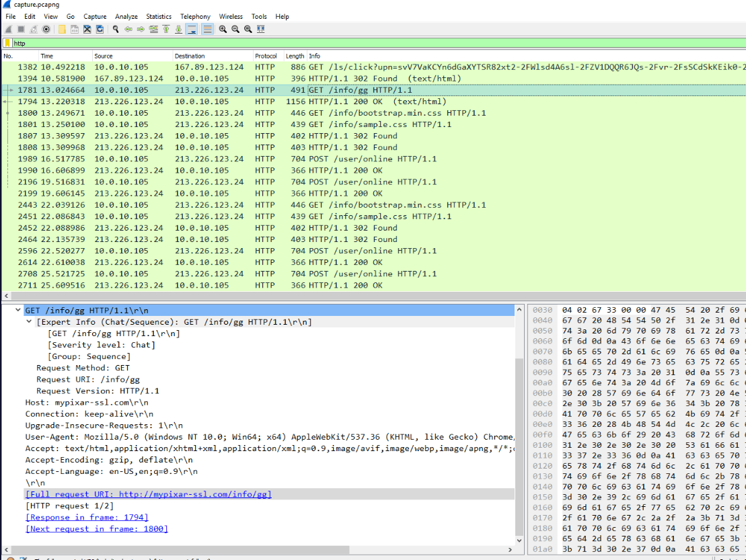Open the View menu
This screenshot has height=560, width=746.
point(51,16)
